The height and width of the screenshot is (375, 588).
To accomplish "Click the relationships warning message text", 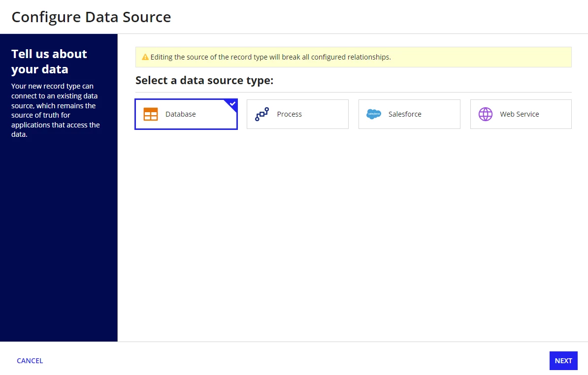I will tap(270, 57).
